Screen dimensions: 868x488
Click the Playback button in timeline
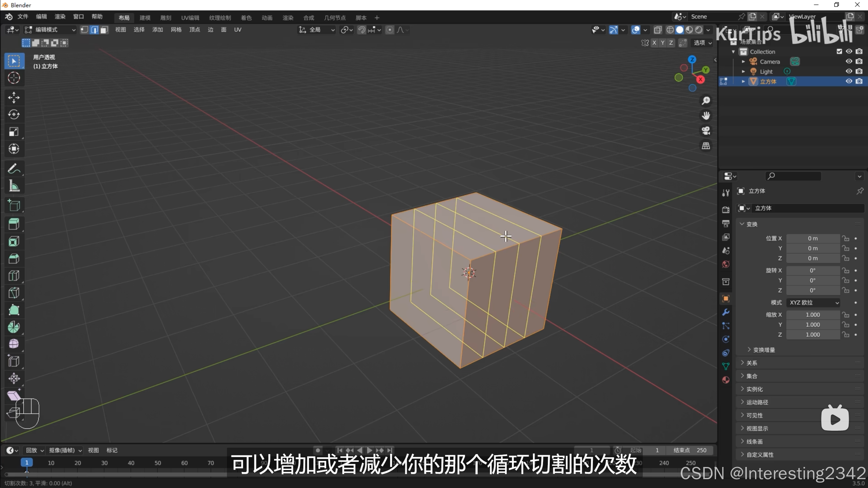[x=35, y=450]
